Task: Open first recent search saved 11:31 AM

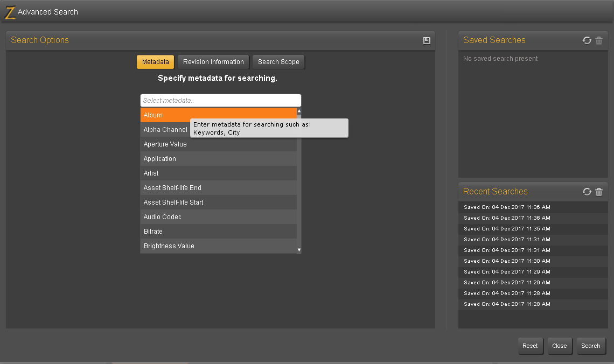Action: point(533,240)
